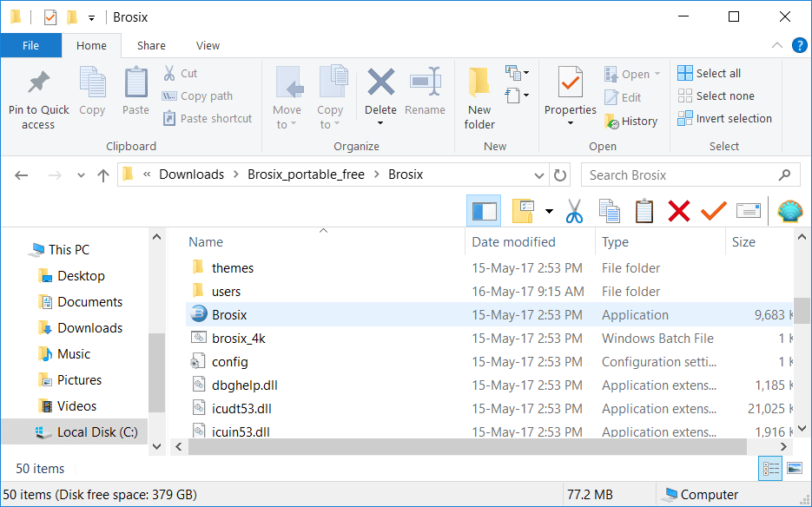This screenshot has height=507, width=812.
Task: Click the Copy ribbon button
Action: 92,90
